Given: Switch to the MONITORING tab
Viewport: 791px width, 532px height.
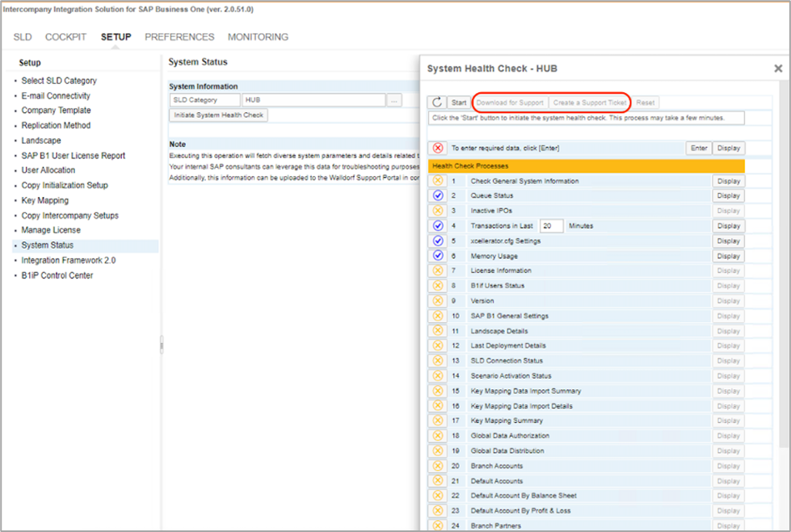Looking at the screenshot, I should pos(258,37).
